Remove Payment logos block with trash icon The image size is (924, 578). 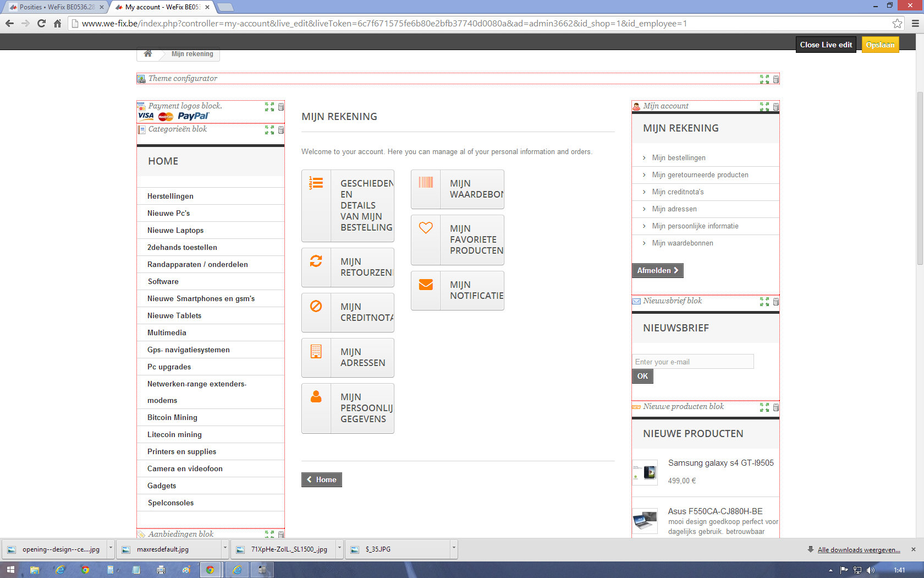281,107
